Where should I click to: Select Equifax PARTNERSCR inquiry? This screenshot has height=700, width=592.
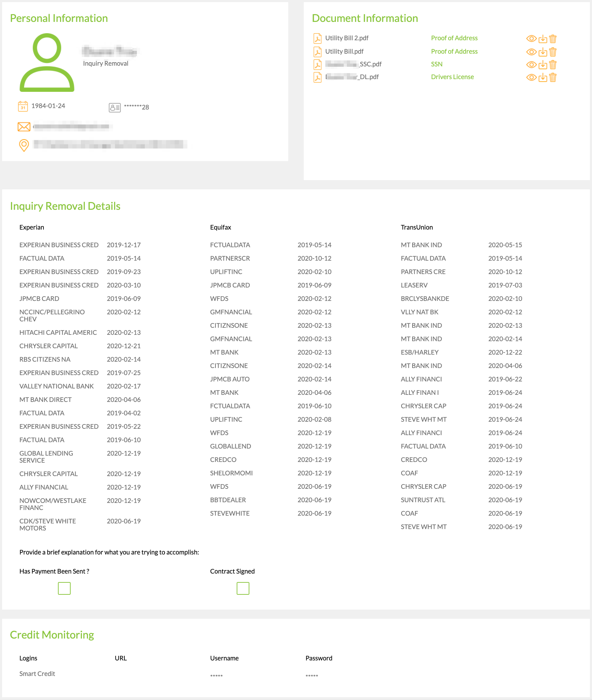tap(230, 259)
